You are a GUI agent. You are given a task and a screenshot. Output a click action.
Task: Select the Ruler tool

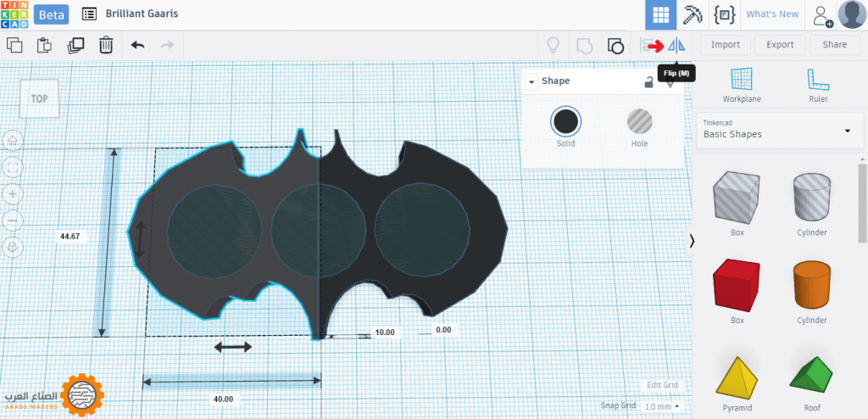coord(818,86)
